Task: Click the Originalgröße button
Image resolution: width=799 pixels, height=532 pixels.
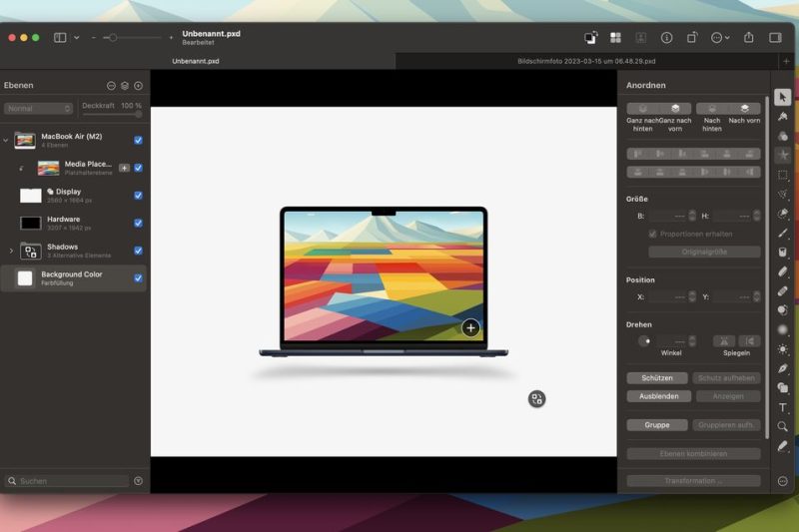Action: [704, 252]
